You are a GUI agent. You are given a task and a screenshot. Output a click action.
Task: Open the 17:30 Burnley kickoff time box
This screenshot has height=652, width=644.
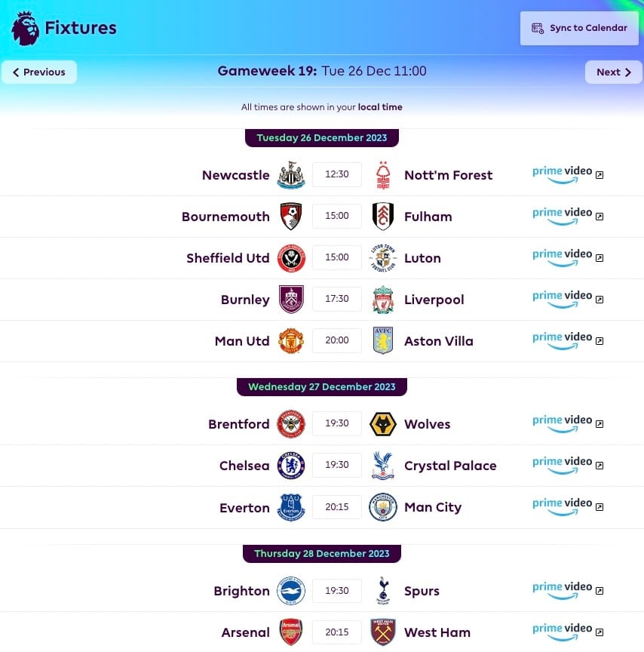pos(337,299)
